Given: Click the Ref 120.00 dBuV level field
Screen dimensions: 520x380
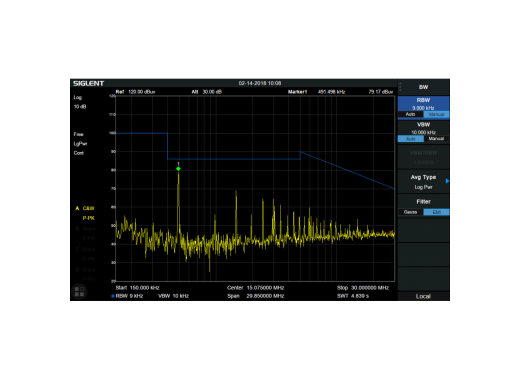Looking at the screenshot, I should click(x=135, y=92).
